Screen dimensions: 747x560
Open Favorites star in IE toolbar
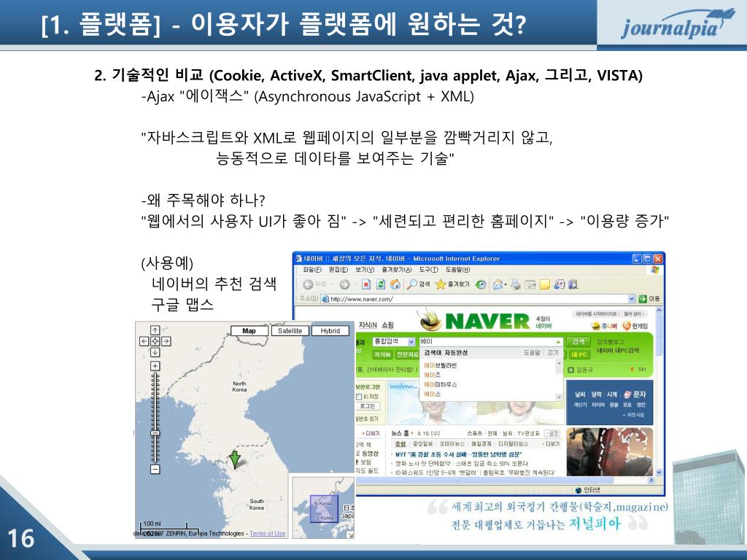[x=441, y=284]
